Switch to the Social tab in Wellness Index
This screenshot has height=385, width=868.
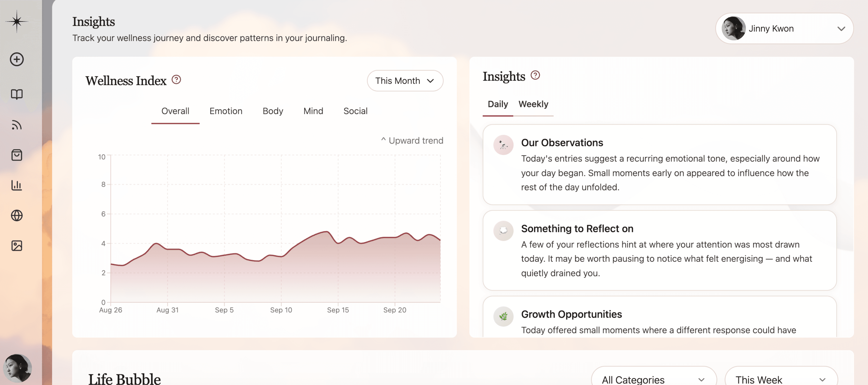tap(356, 111)
